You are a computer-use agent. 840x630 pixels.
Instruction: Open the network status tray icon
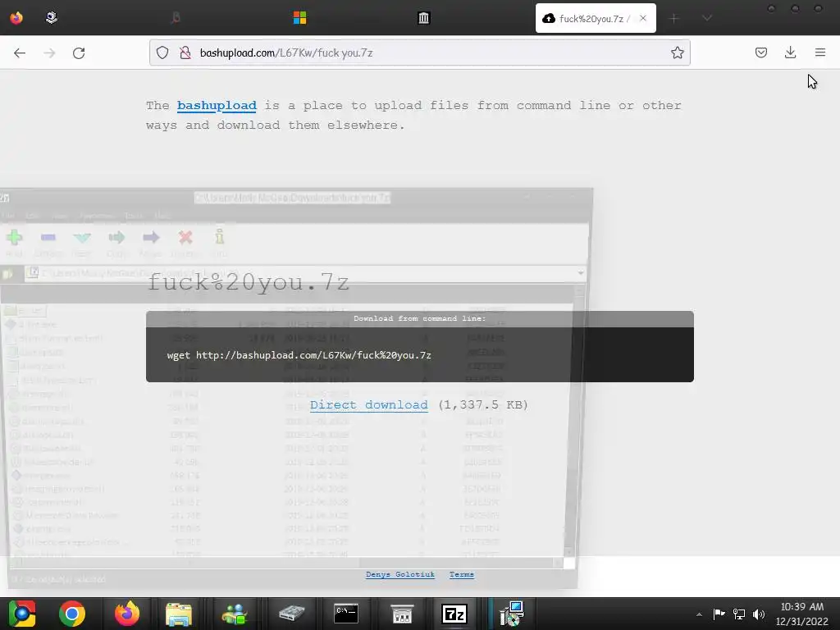[x=739, y=614]
